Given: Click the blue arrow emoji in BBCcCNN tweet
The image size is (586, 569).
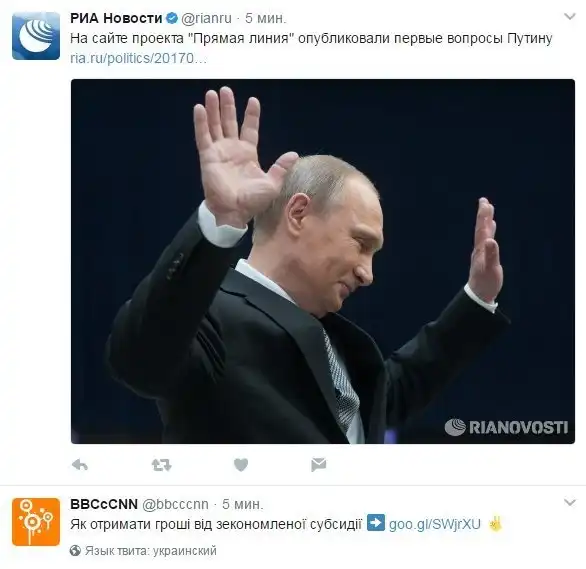Looking at the screenshot, I should click(376, 523).
